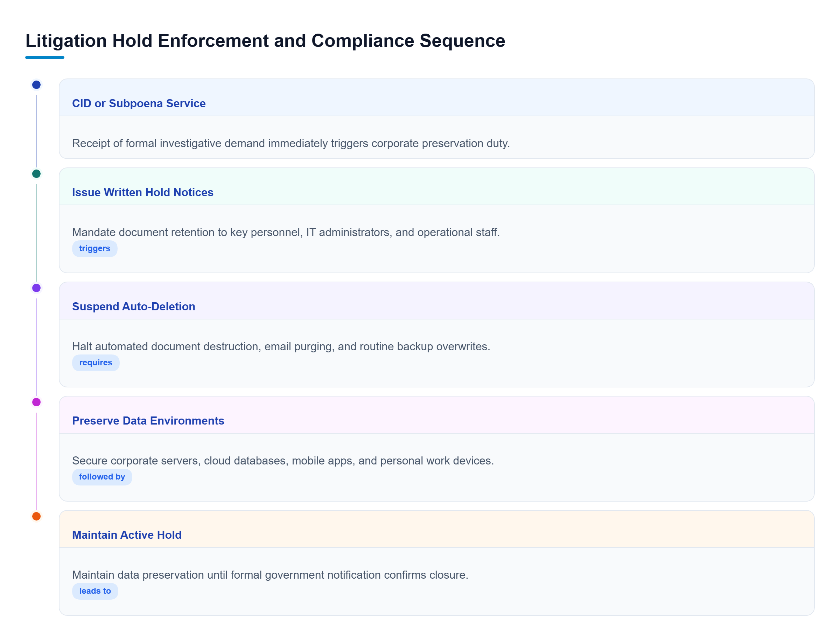Image resolution: width=840 pixels, height=641 pixels.
Task: Select the magenta timeline marker
Action: (36, 402)
